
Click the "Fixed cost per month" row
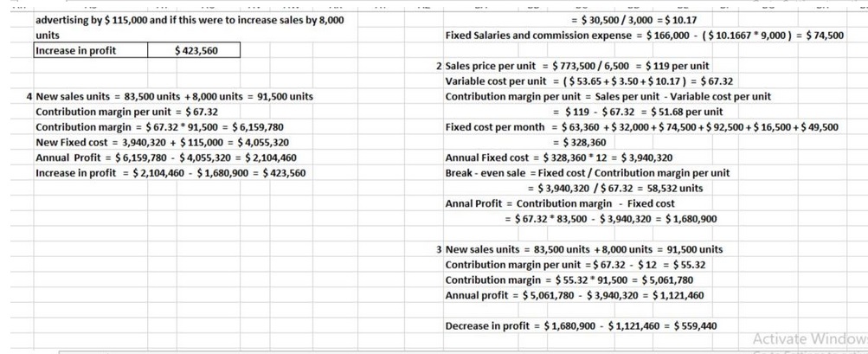pyautogui.click(x=640, y=127)
